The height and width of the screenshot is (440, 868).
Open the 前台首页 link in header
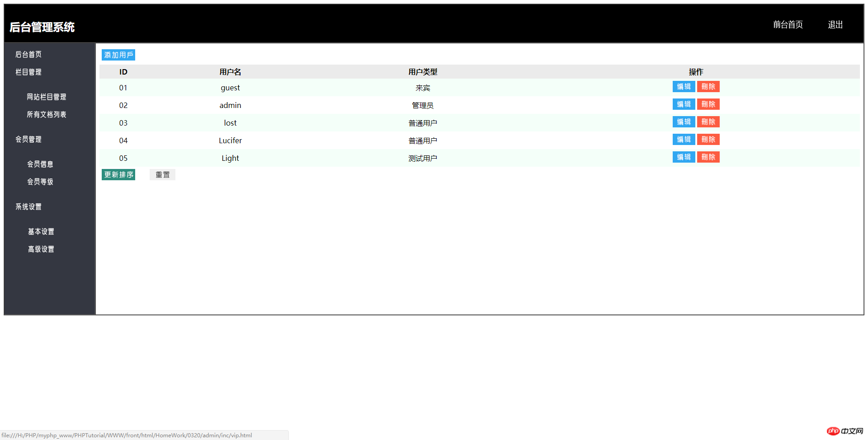pyautogui.click(x=788, y=25)
